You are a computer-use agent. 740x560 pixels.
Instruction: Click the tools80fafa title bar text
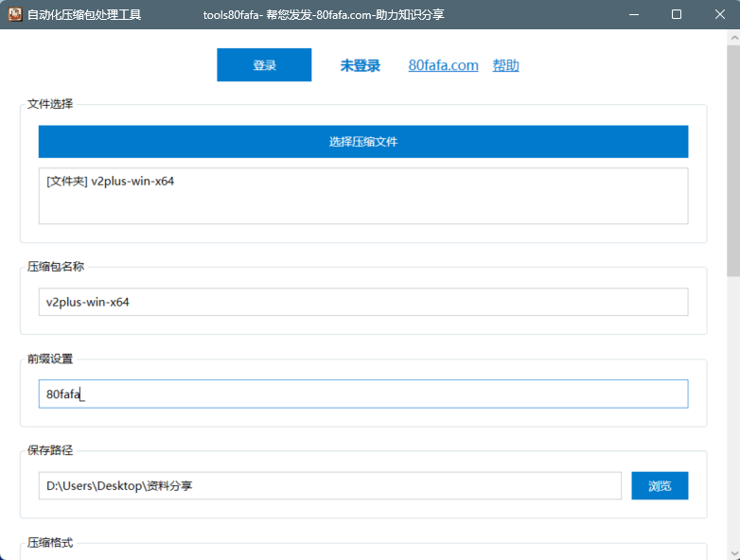pos(324,15)
